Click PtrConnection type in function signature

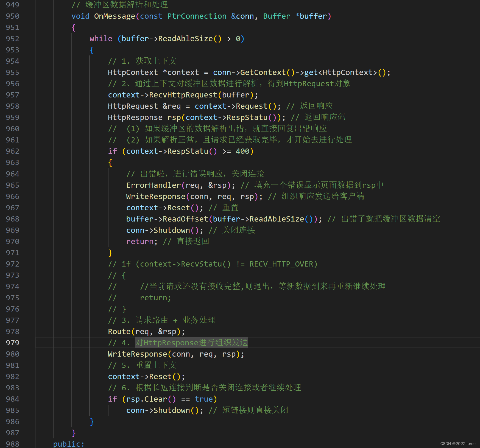197,16
